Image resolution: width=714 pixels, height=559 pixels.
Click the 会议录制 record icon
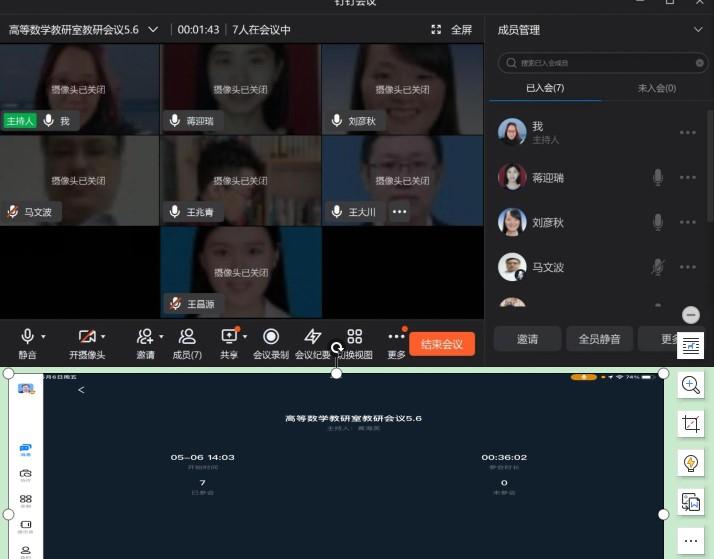270,337
